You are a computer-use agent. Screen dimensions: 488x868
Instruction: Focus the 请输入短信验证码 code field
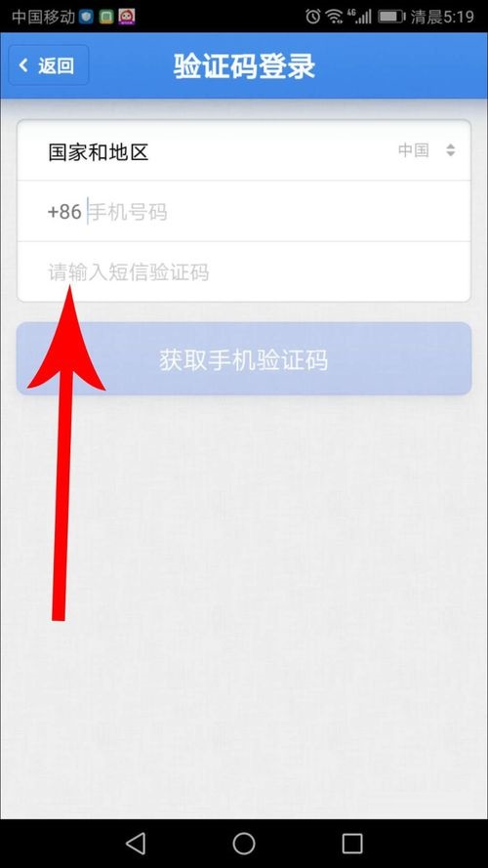click(244, 271)
